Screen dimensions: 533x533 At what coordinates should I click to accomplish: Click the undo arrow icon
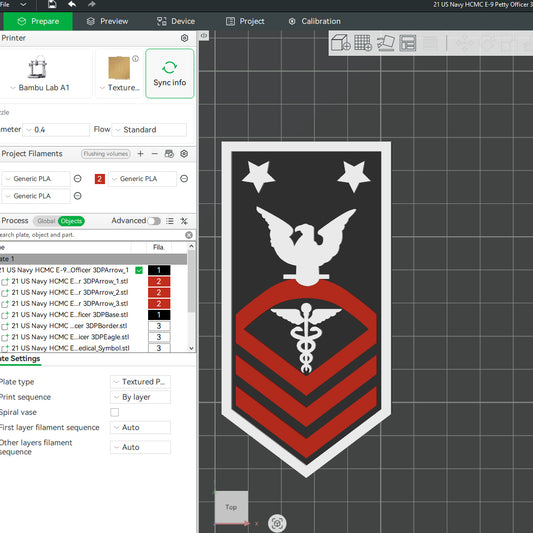pyautogui.click(x=72, y=4)
